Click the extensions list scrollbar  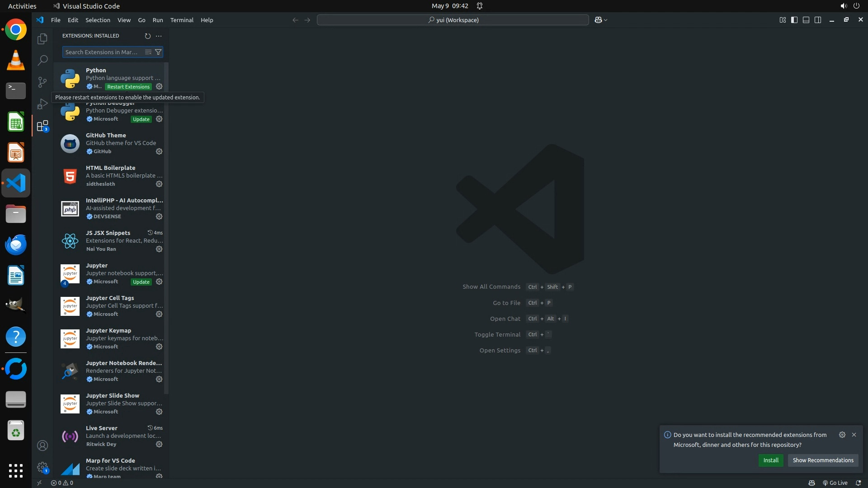pyautogui.click(x=166, y=226)
